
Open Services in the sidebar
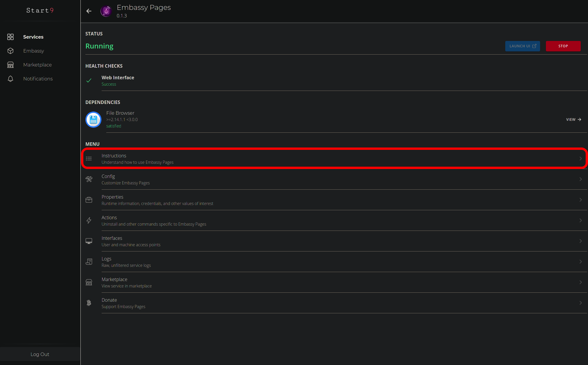(x=33, y=37)
